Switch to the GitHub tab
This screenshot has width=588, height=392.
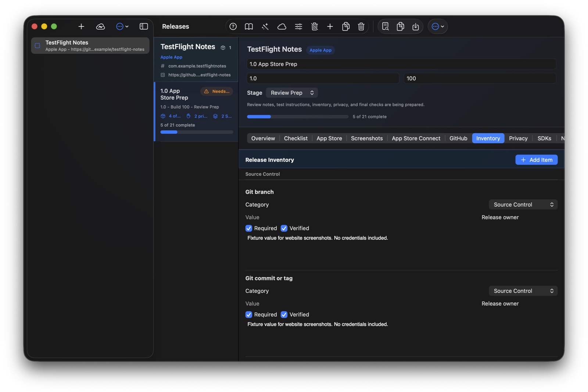pyautogui.click(x=458, y=138)
